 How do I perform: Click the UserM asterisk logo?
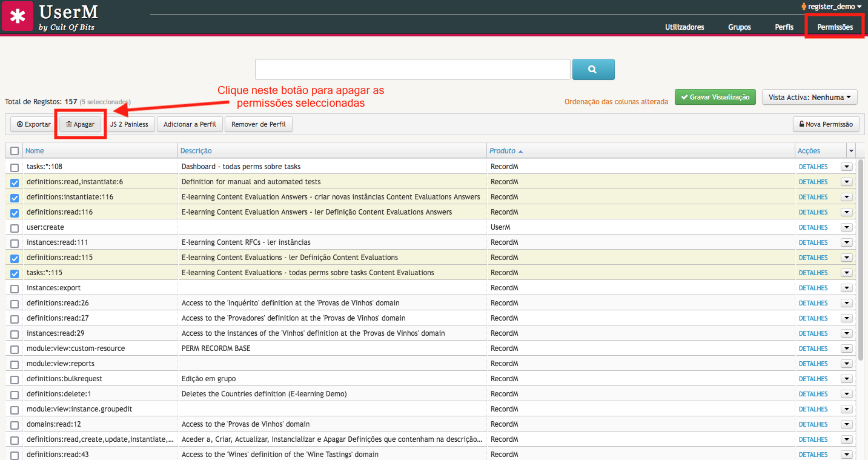coord(18,16)
